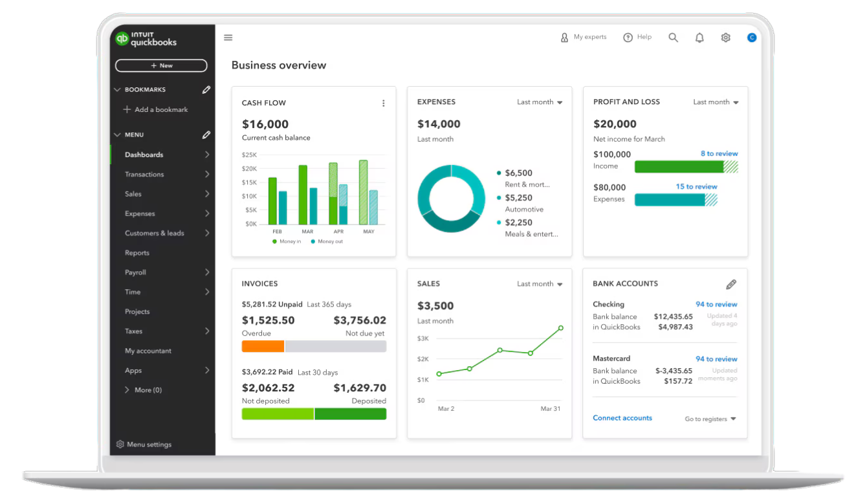Click the Menu settings gear icon
The height and width of the screenshot is (504, 867).
[120, 444]
